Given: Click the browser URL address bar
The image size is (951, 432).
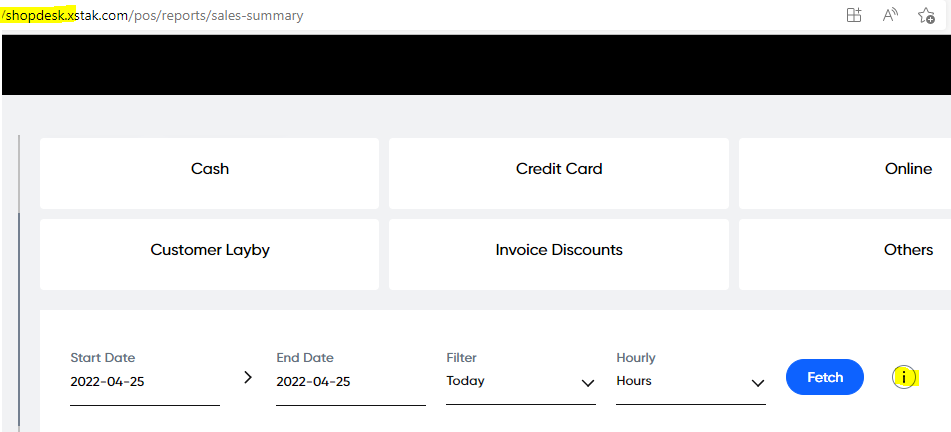Looking at the screenshot, I should click(400, 16).
